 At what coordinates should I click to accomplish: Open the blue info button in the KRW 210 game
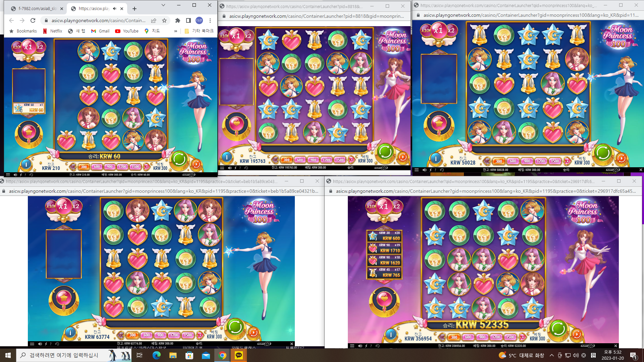click(x=26, y=164)
